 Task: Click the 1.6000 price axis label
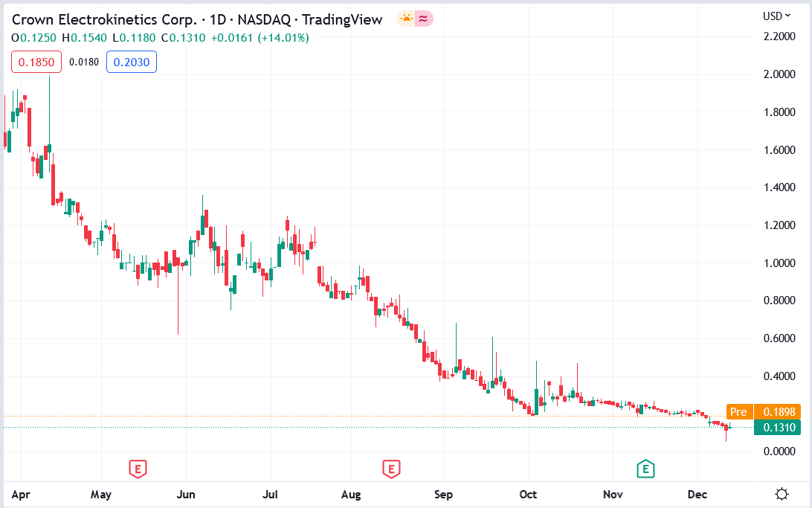(x=779, y=149)
